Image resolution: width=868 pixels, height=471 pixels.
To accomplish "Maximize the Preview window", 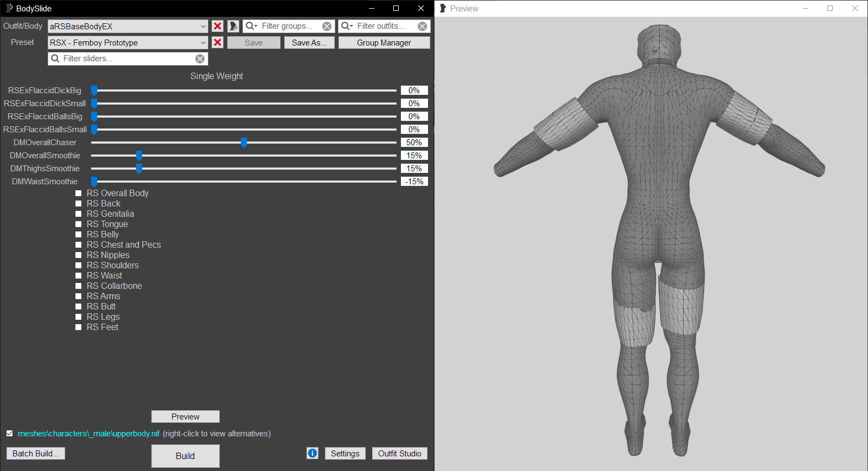I will coord(830,8).
